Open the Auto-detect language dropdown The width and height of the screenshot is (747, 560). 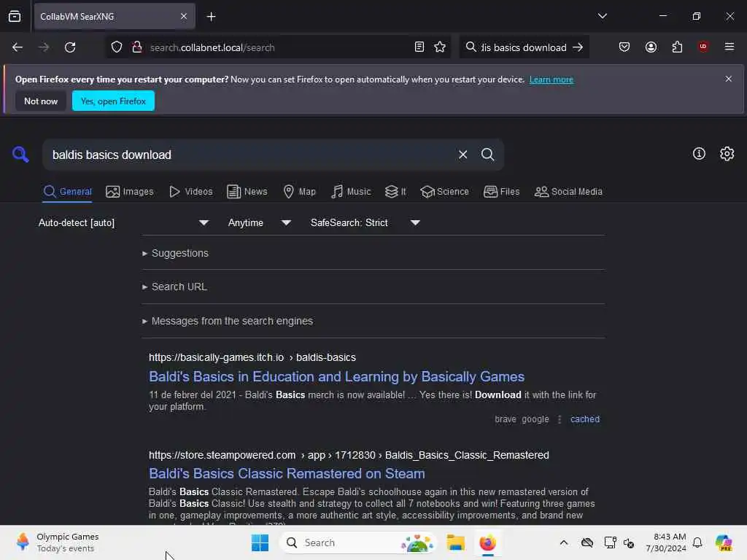coord(123,223)
